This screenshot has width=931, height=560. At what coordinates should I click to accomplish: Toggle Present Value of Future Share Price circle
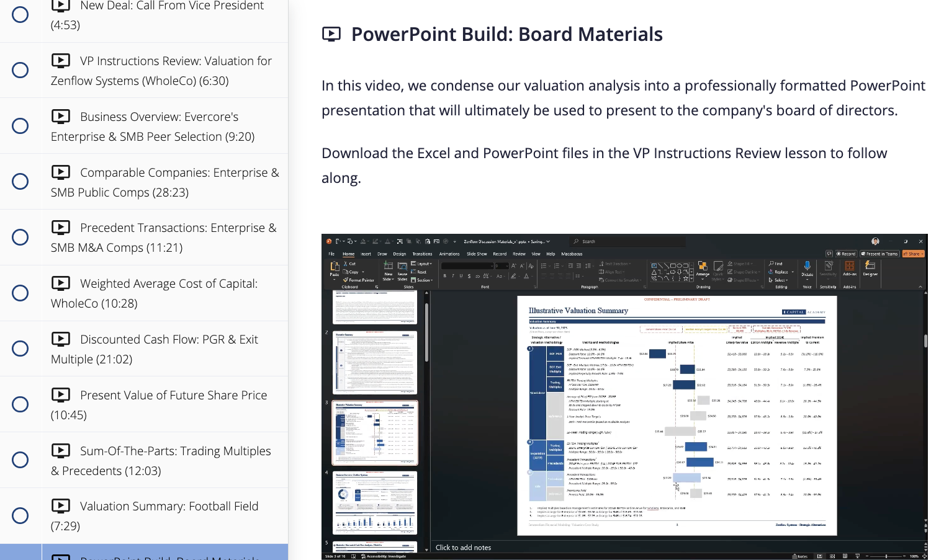(20, 404)
